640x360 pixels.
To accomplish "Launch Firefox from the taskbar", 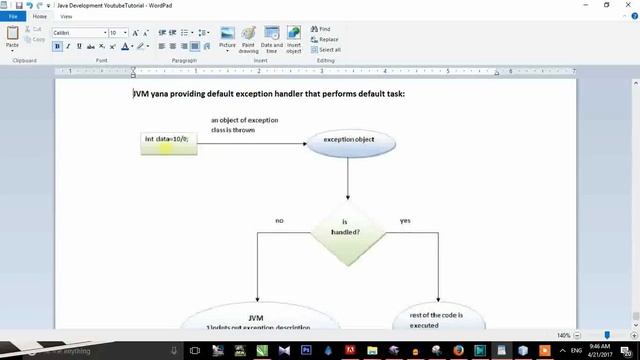I will pos(458,350).
